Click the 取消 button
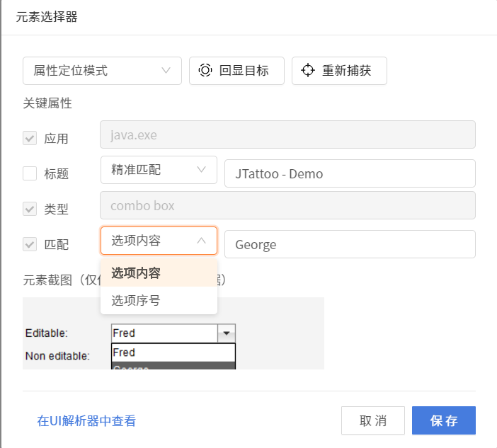 (372, 420)
